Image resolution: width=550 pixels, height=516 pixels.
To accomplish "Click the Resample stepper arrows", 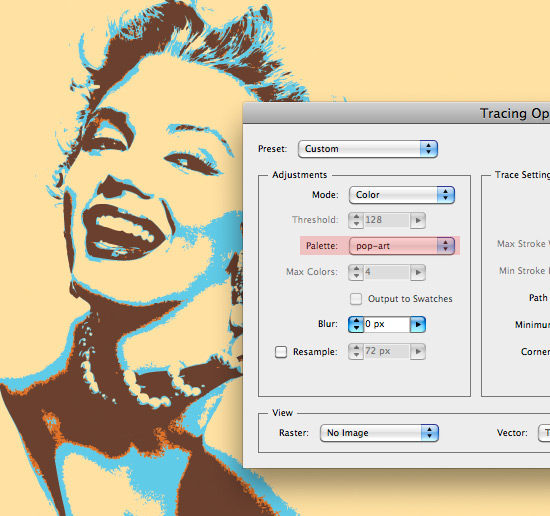I will pyautogui.click(x=356, y=351).
